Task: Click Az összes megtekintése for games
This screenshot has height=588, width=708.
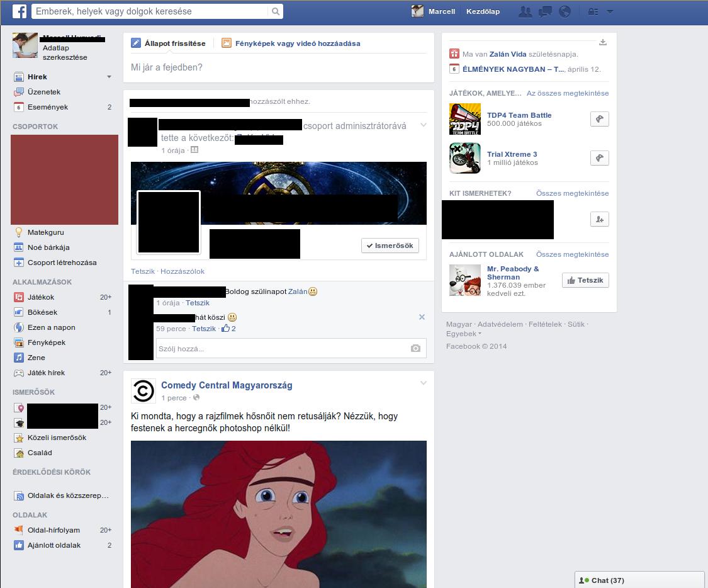Action: pos(568,93)
